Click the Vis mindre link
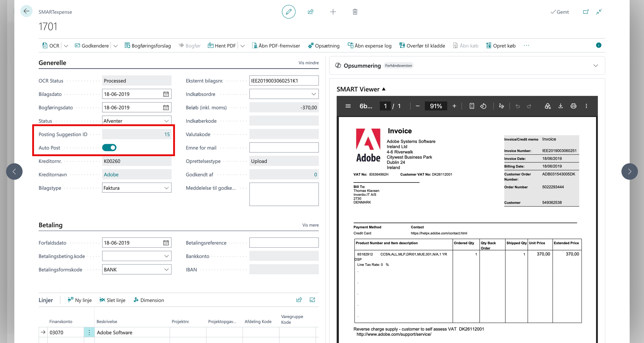This screenshot has width=644, height=343. tap(309, 63)
